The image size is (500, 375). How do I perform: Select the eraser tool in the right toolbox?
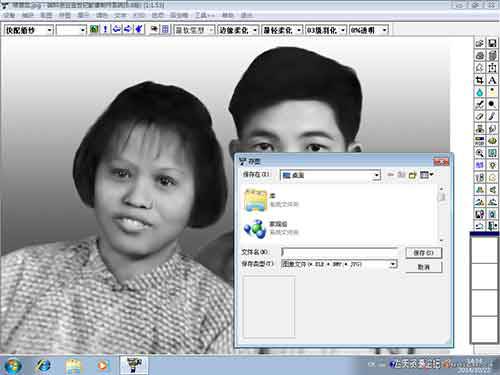pyautogui.click(x=480, y=117)
